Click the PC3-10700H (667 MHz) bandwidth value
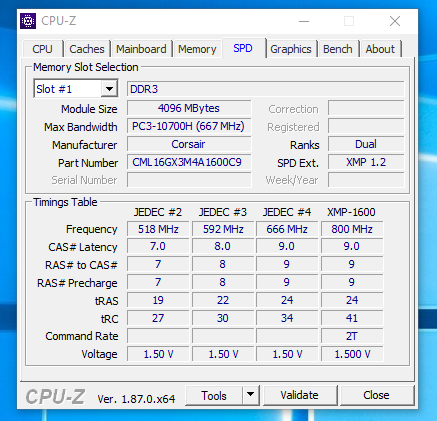The height and width of the screenshot is (421, 437). pos(189,126)
